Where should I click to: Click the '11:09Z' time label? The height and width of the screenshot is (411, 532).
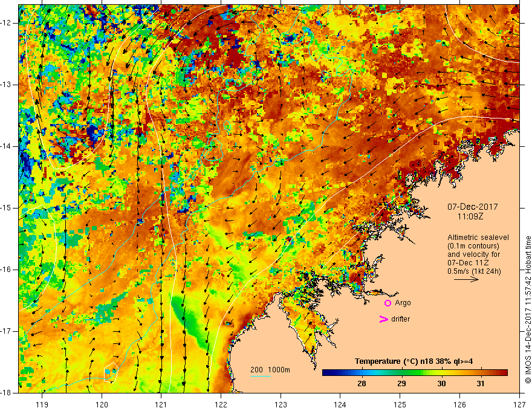click(470, 216)
